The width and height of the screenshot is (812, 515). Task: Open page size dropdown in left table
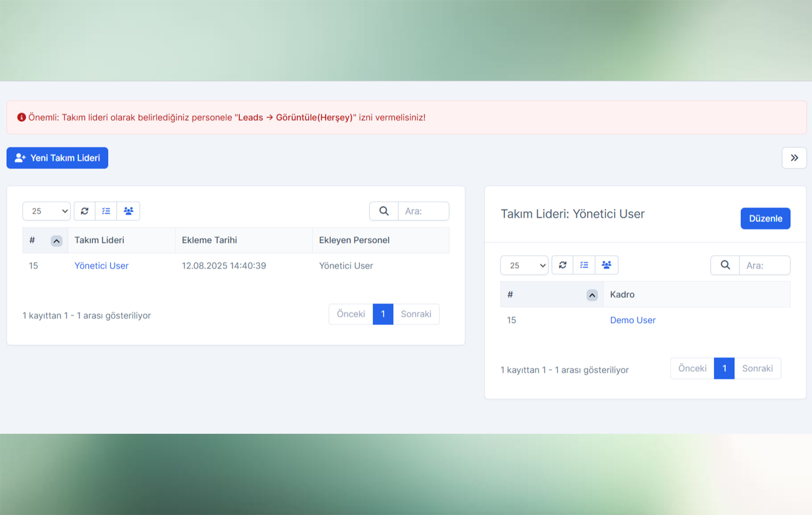pos(46,211)
